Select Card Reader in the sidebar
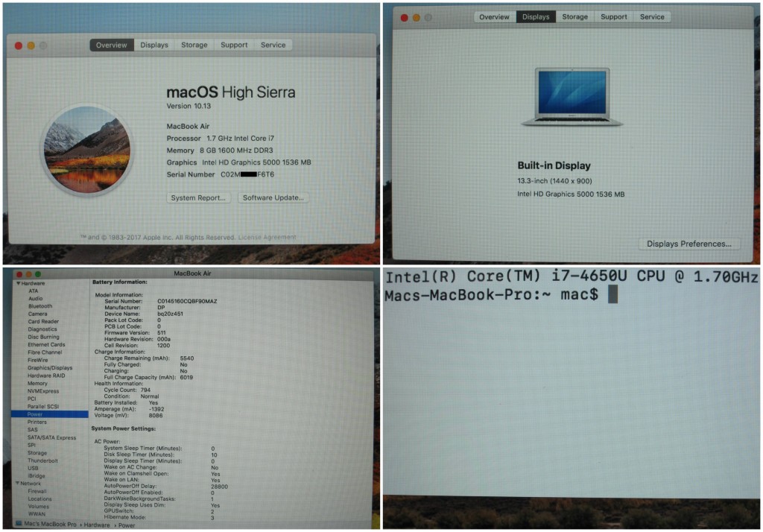 pos(43,321)
